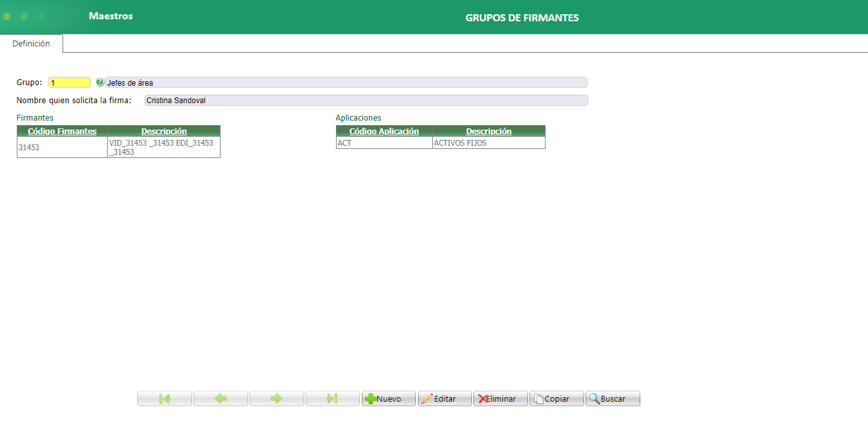Go to the first record navigation button
The image size is (868, 432).
tap(164, 398)
